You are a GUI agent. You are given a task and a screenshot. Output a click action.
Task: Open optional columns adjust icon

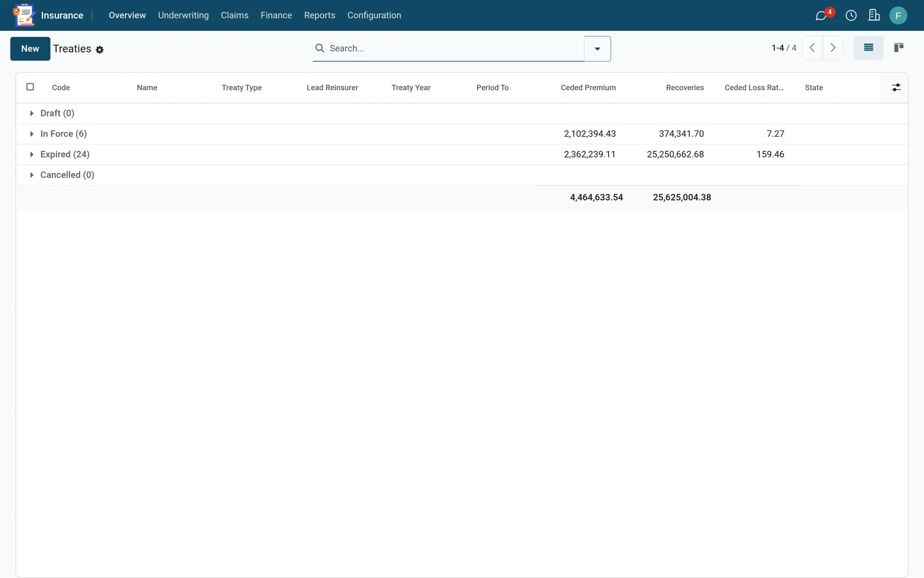896,88
